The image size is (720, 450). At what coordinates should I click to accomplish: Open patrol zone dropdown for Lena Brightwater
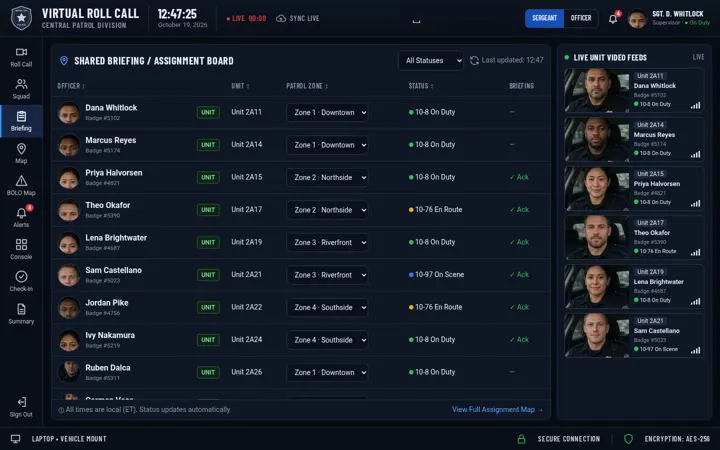coord(327,242)
